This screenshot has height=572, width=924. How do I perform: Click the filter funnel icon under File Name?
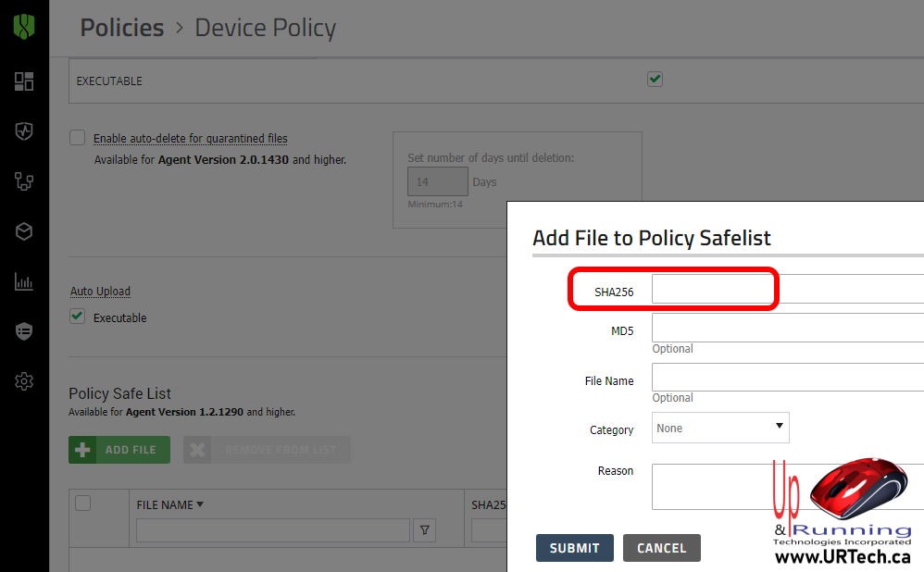coord(424,530)
